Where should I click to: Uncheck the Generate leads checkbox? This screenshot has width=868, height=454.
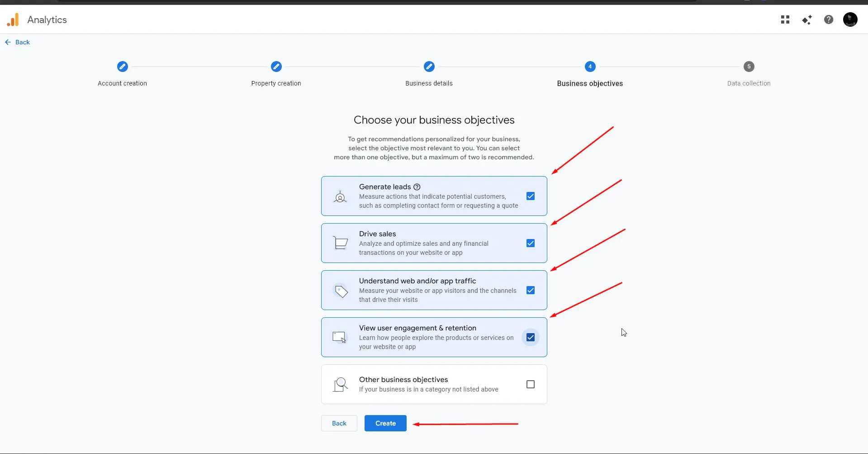pos(531,196)
